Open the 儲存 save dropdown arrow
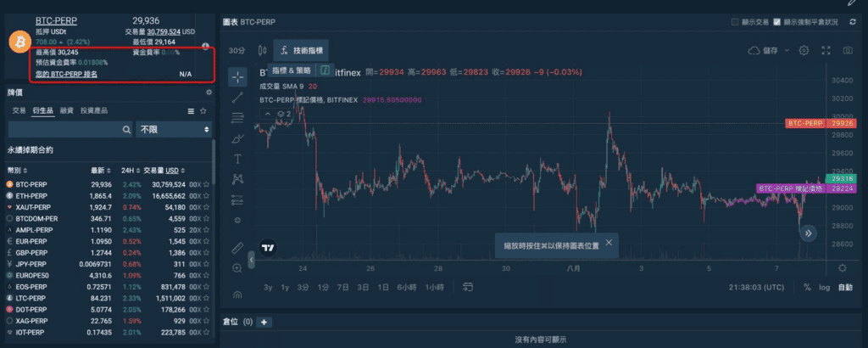This screenshot has height=348, width=868. [787, 50]
